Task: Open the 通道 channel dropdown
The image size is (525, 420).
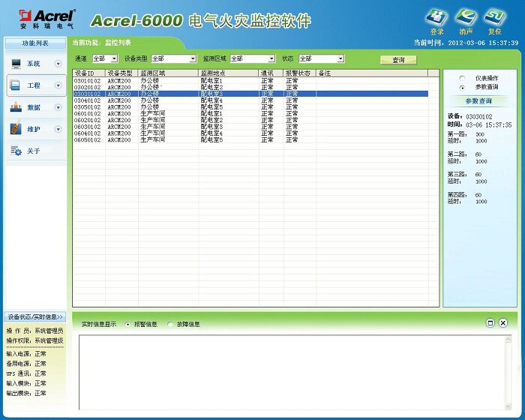Action: click(x=114, y=58)
